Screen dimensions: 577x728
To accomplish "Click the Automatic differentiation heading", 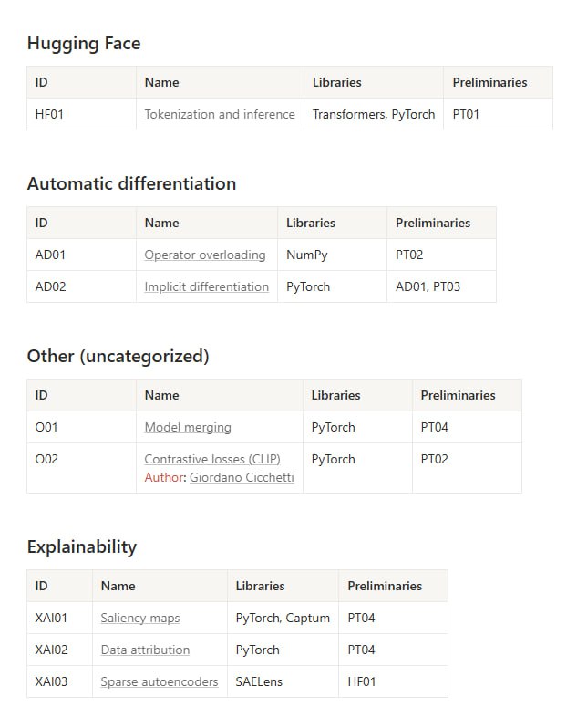I will pyautogui.click(x=131, y=183).
